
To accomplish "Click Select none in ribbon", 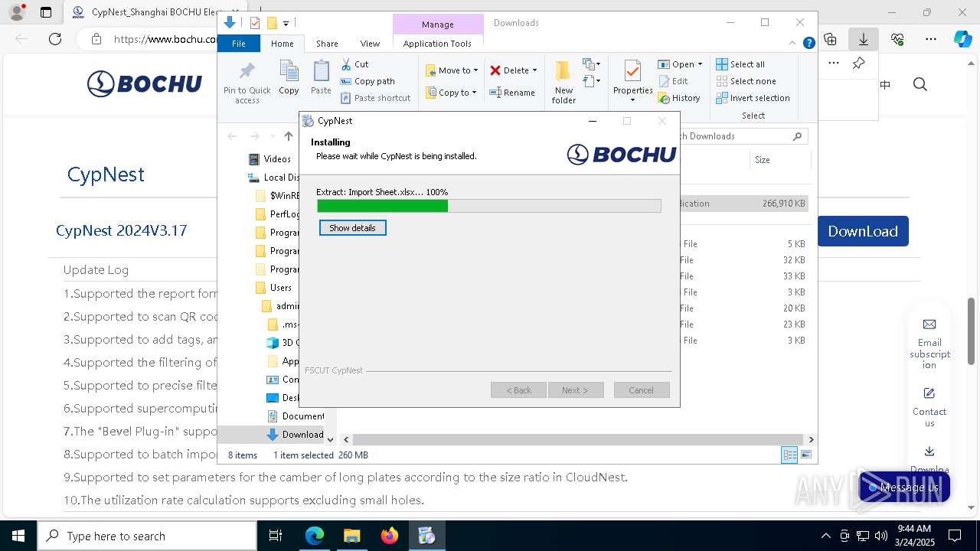I will [746, 81].
